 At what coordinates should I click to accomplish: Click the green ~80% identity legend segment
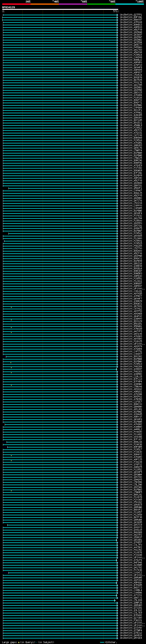coord(101,4)
